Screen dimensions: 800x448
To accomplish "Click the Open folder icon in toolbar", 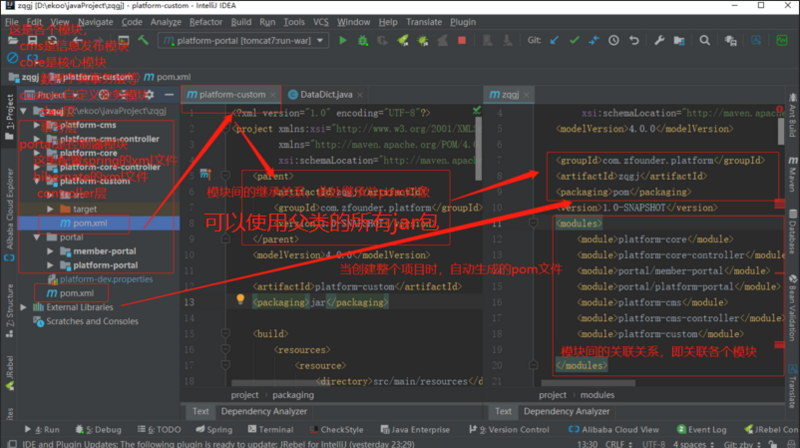I will click(x=13, y=40).
